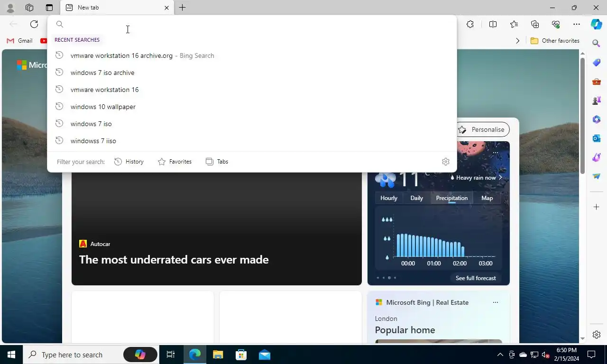Open the sidebar Outlook icon
607x364 pixels.
(x=597, y=138)
